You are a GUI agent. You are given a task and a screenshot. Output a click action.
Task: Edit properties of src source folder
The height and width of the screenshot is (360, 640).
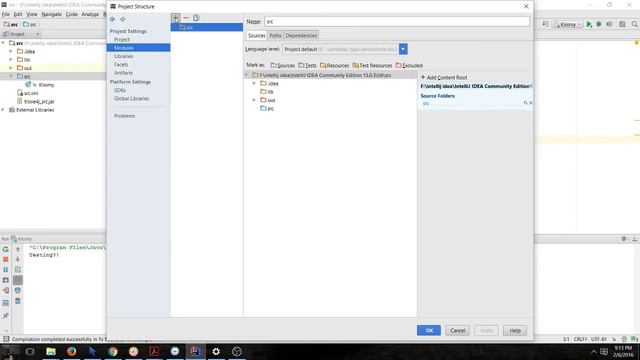click(526, 103)
